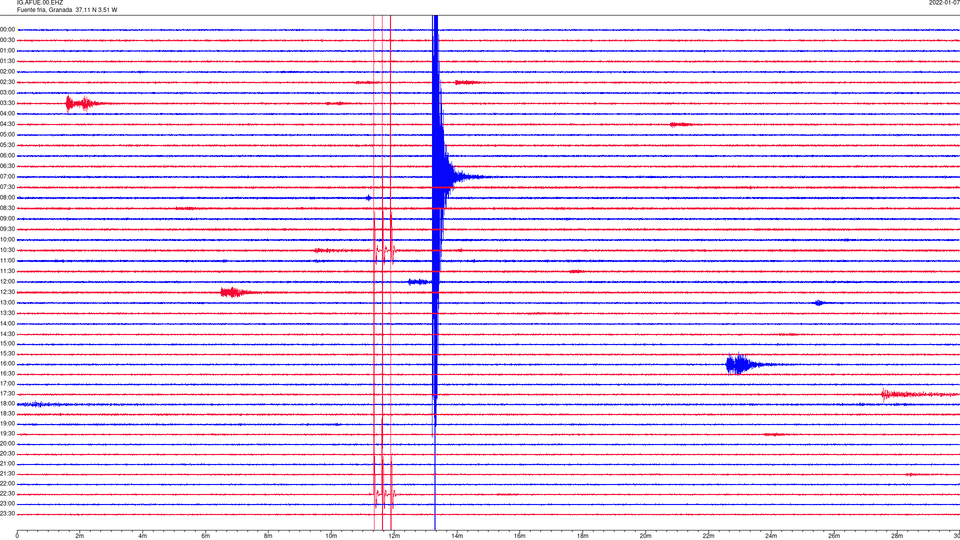Viewport: 960px width, 540px height.
Task: Click the 6m tick on the minute axis
Action: tap(206, 536)
